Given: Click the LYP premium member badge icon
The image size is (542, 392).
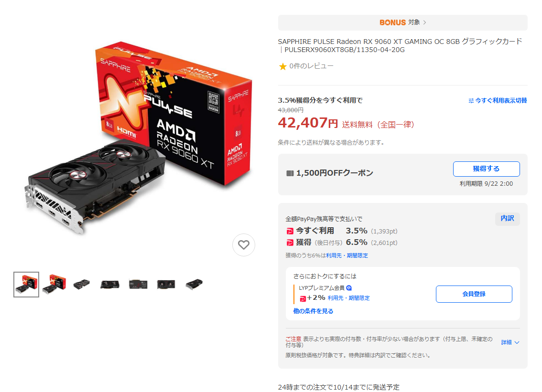Looking at the screenshot, I should pyautogui.click(x=349, y=288).
